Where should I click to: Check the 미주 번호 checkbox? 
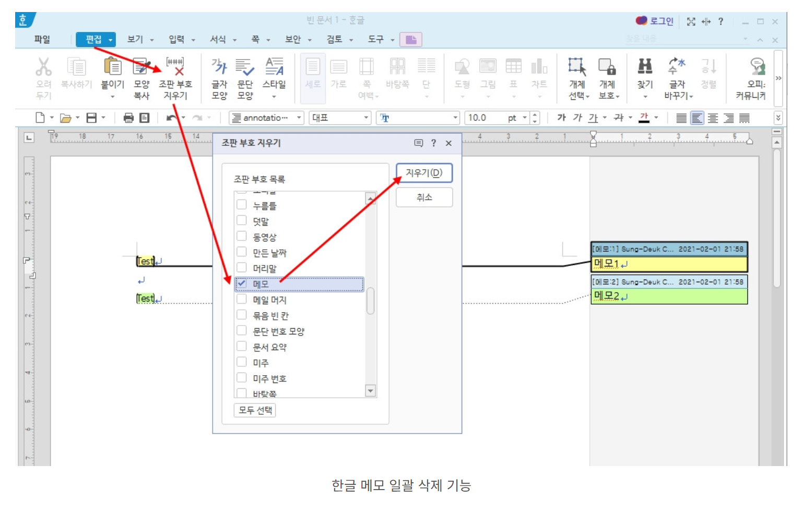[x=241, y=377]
